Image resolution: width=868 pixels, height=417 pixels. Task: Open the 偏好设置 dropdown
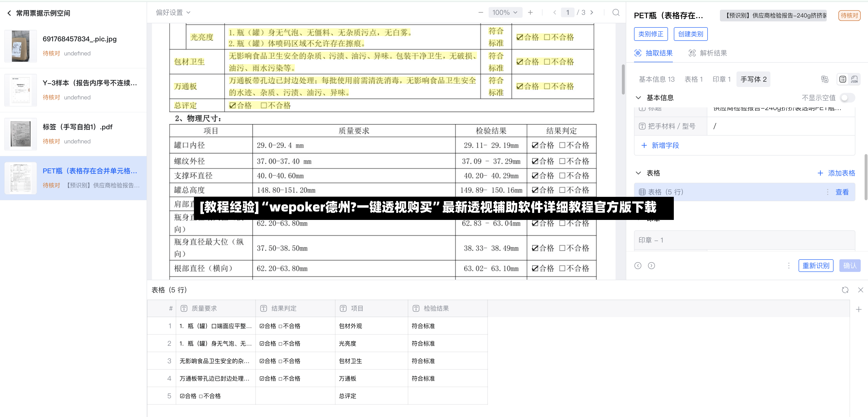173,12
